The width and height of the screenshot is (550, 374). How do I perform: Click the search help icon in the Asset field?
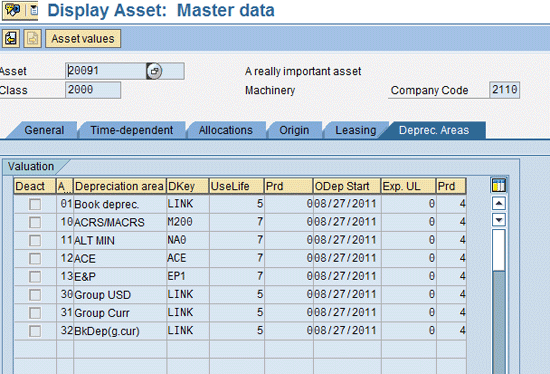click(154, 71)
